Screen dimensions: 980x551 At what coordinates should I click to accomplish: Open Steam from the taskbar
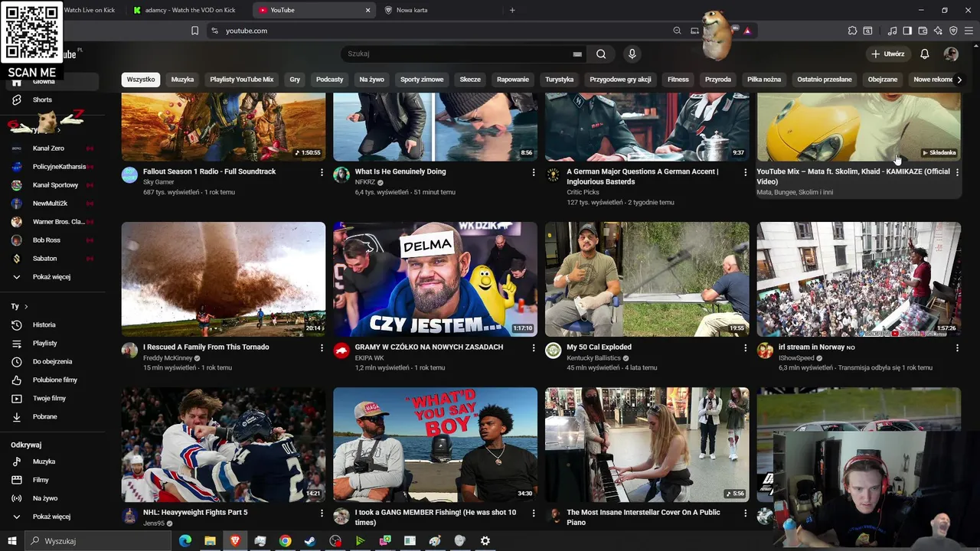pyautogui.click(x=310, y=541)
